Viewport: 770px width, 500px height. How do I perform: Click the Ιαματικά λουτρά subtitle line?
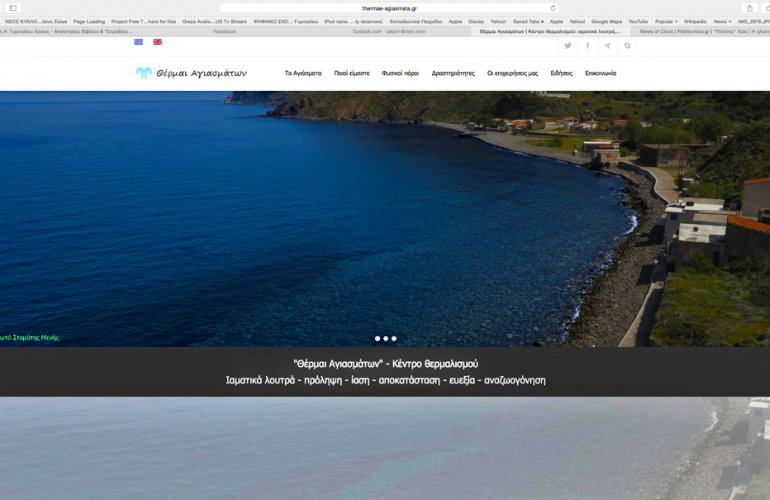[385, 380]
